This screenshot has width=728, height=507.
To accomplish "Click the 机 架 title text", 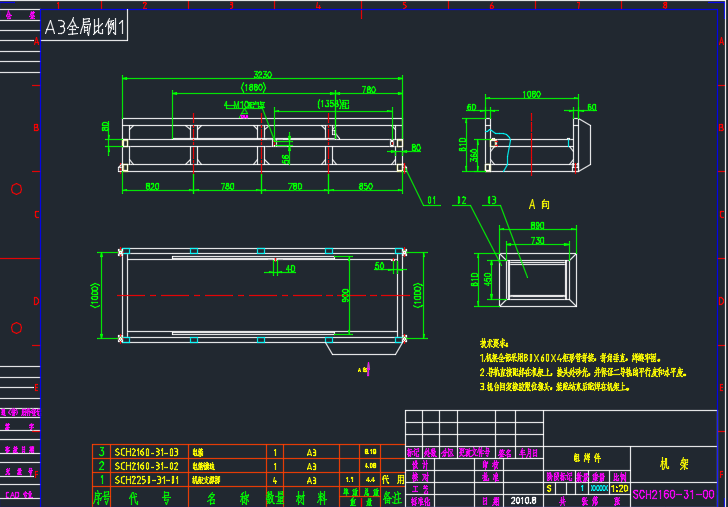I will (674, 464).
